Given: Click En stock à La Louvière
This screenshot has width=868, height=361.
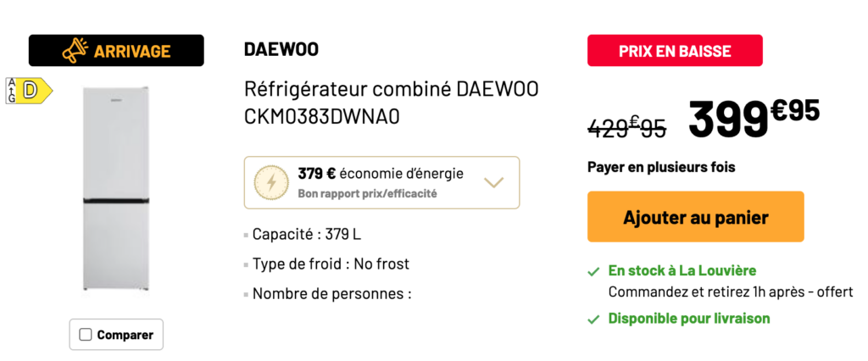Looking at the screenshot, I should (x=682, y=271).
